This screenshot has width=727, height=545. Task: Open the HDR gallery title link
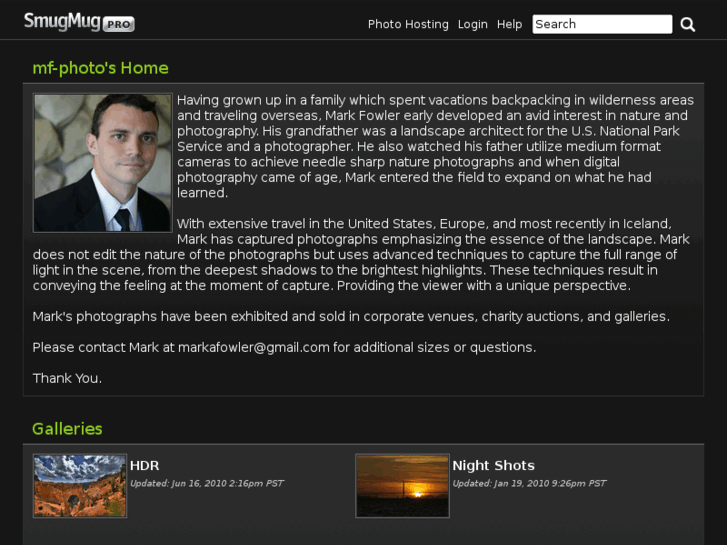(145, 465)
